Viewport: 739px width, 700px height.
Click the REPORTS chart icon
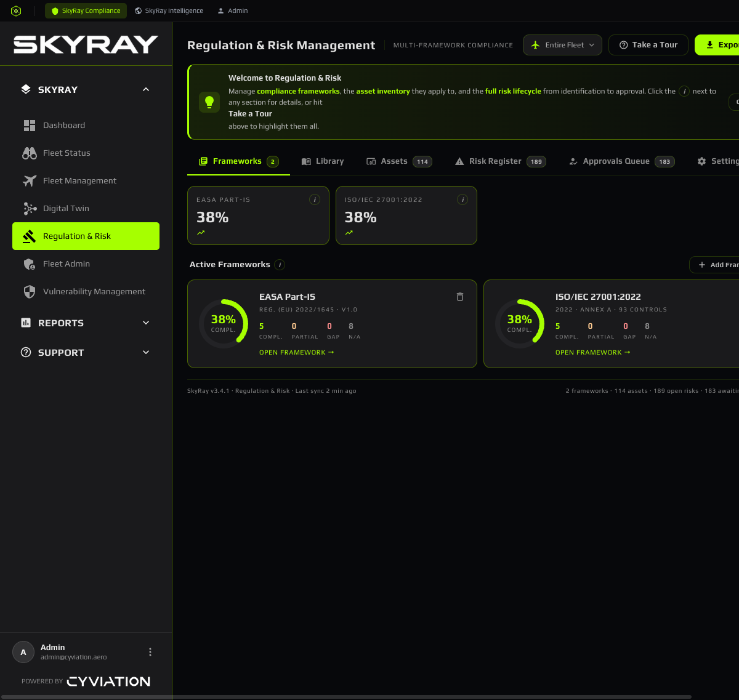(26, 323)
